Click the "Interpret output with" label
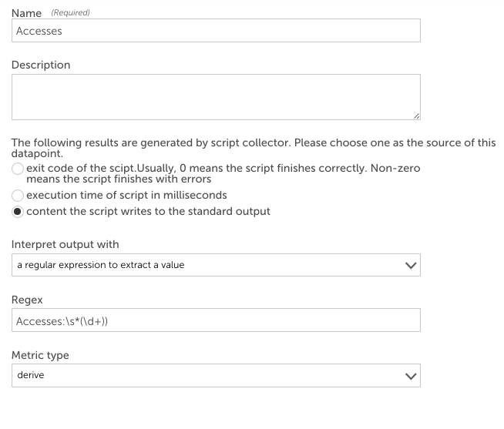The image size is (504, 429). (x=66, y=245)
